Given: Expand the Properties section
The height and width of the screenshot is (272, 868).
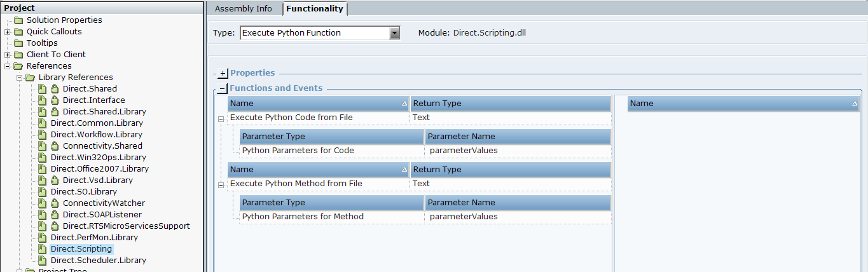Looking at the screenshot, I should (x=223, y=74).
